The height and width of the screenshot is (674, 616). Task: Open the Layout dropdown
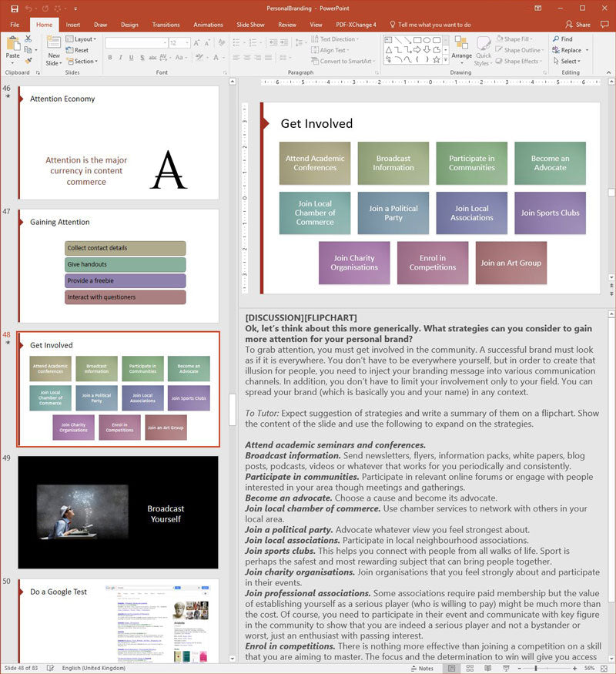[x=81, y=39]
